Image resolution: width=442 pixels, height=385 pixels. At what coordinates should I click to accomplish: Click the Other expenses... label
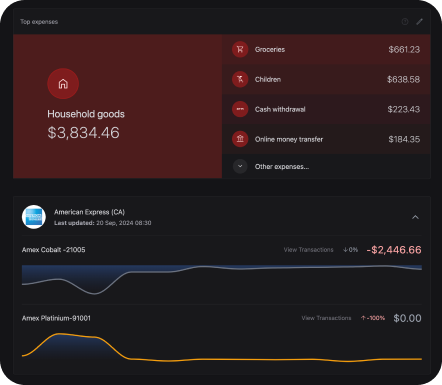[282, 167]
